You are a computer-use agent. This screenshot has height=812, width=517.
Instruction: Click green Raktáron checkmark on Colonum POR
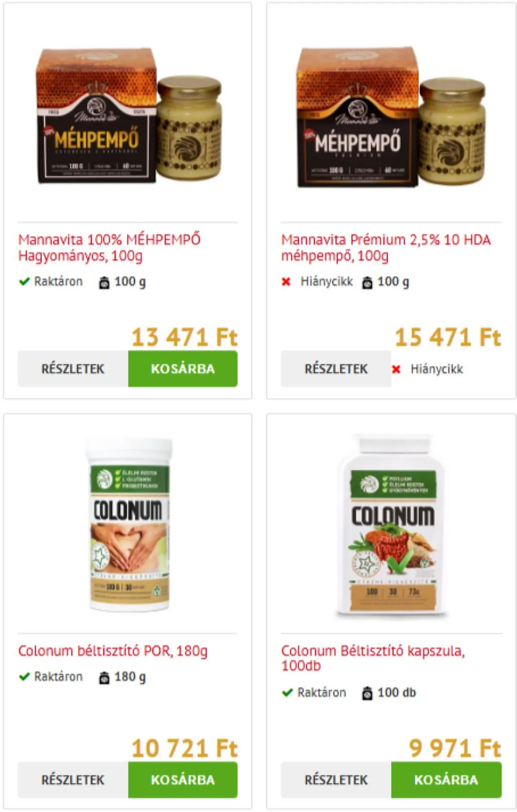tap(24, 676)
